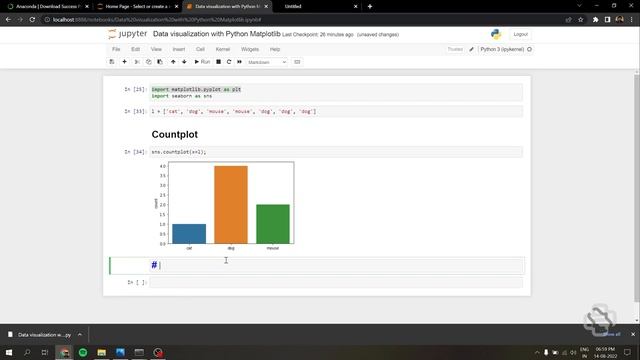Open the Edit menu

[136, 49]
